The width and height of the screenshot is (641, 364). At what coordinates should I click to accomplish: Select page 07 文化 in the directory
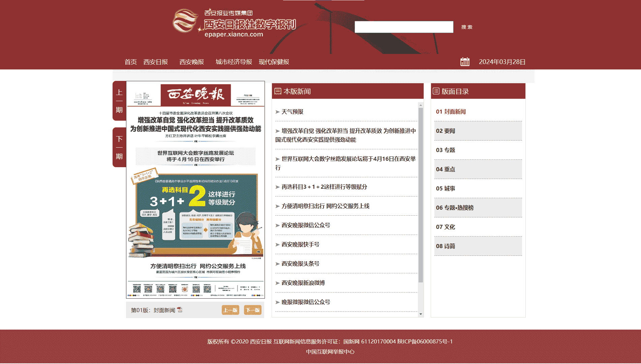coord(478,227)
